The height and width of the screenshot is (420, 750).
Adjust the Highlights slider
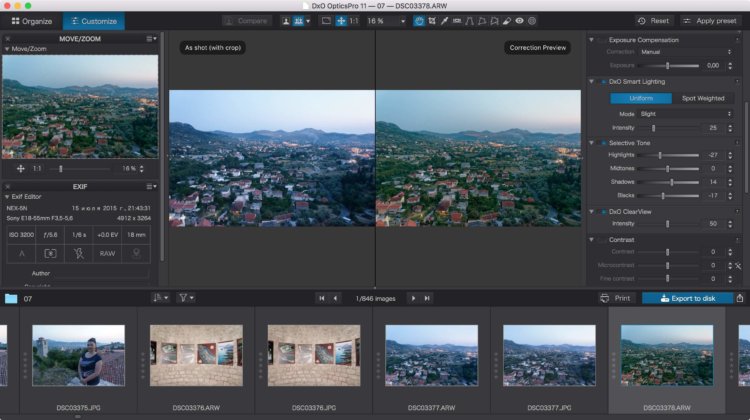(x=668, y=155)
